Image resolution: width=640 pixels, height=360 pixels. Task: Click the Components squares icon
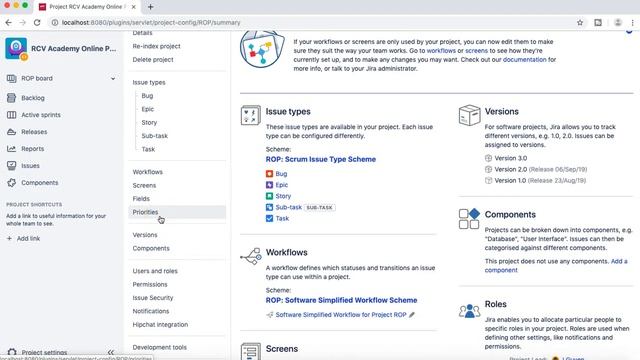tap(469, 218)
